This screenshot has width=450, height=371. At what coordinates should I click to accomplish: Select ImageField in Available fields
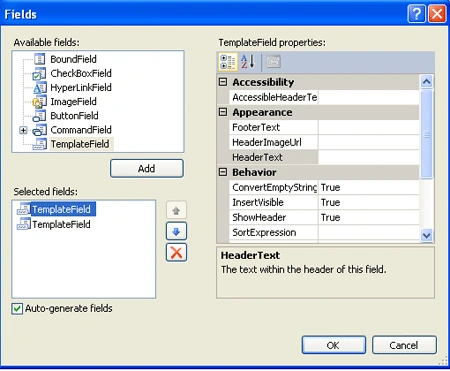73,101
